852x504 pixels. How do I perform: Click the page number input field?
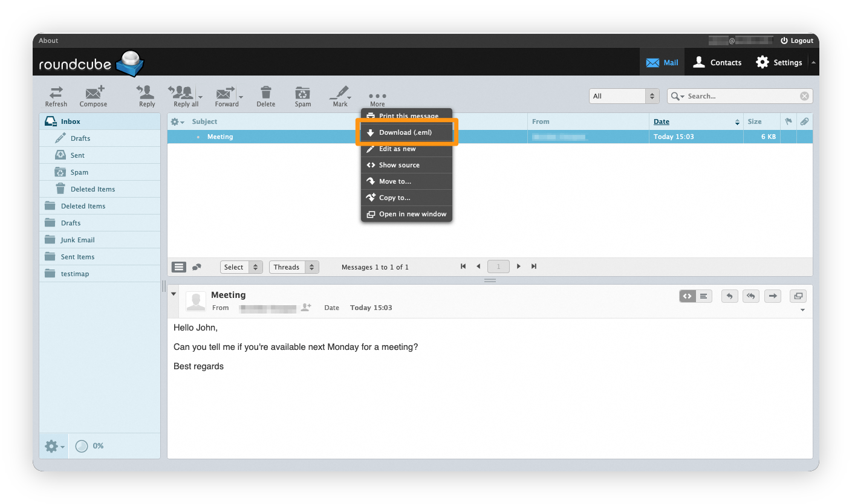point(498,266)
